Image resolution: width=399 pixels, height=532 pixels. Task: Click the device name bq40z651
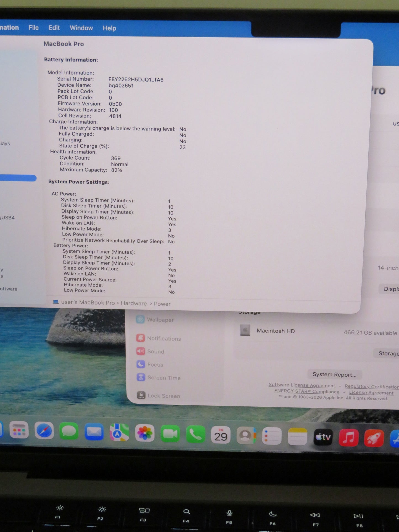(x=121, y=86)
